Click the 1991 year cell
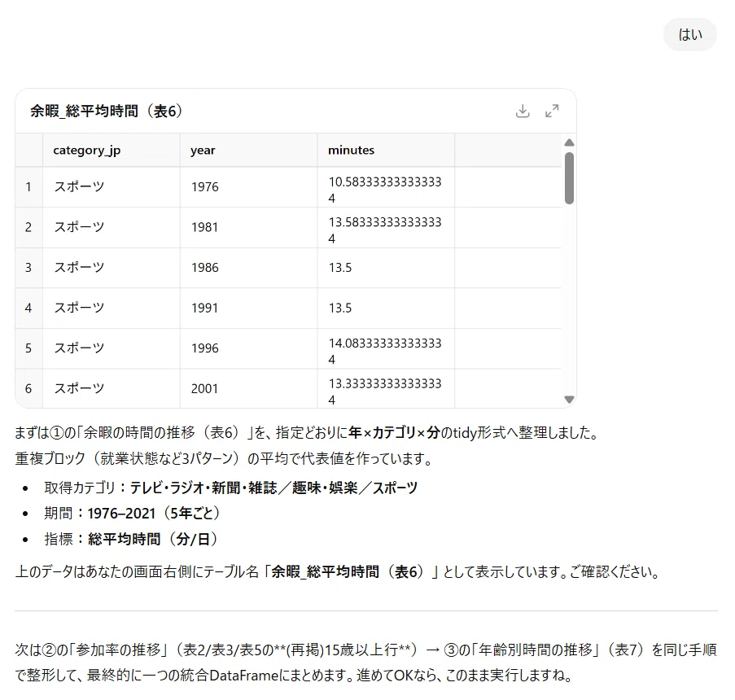Screen dimensions: 735x700 click(x=248, y=308)
